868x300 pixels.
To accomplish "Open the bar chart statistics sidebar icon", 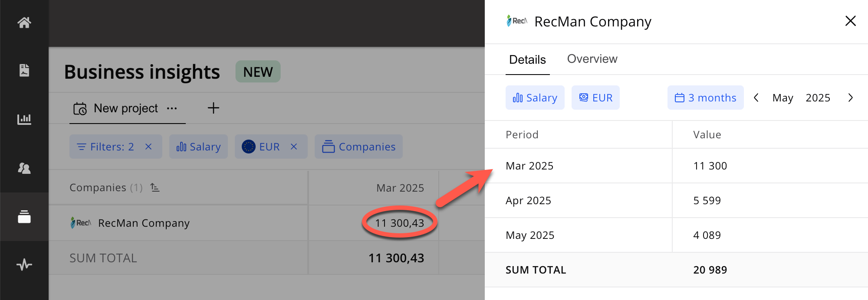I will (24, 119).
